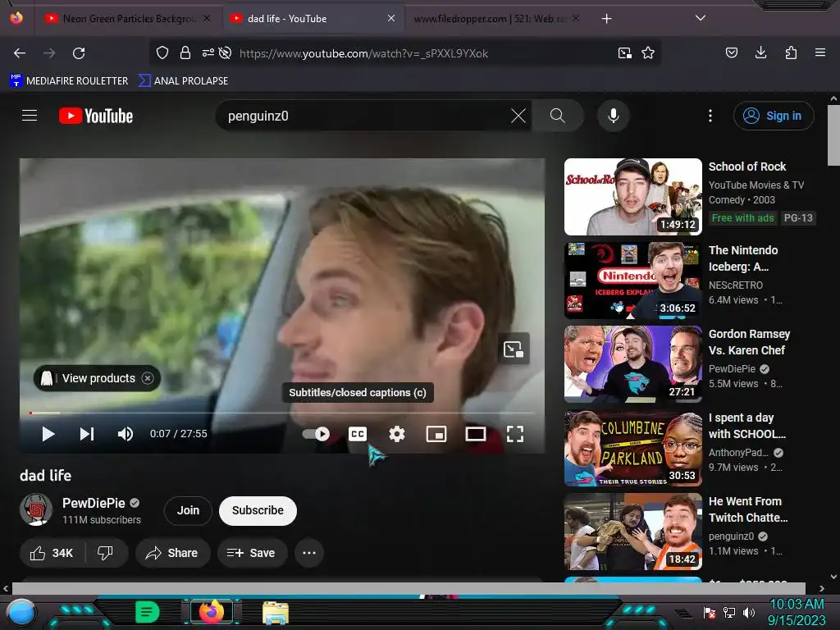Open Firefox application menu
Image resolution: width=840 pixels, height=630 pixels.
820,52
